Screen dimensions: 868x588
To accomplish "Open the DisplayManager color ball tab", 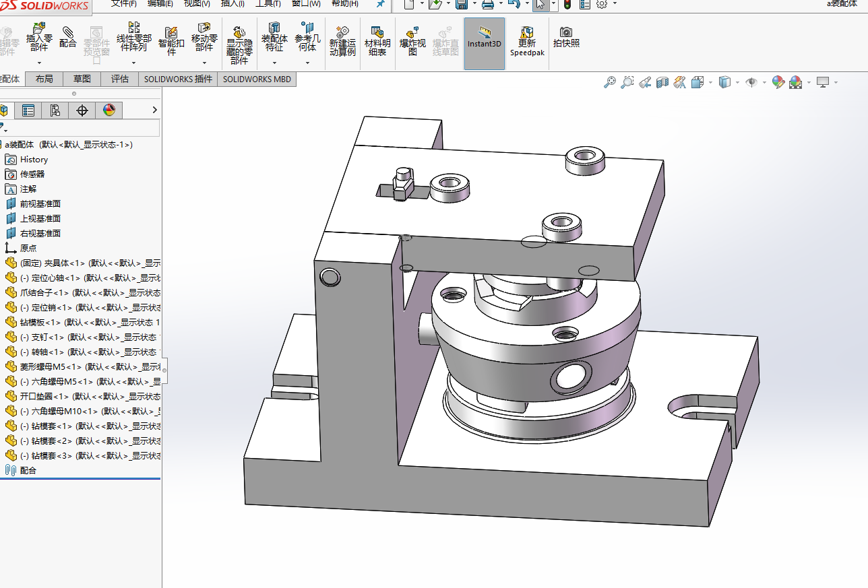I will [x=109, y=110].
